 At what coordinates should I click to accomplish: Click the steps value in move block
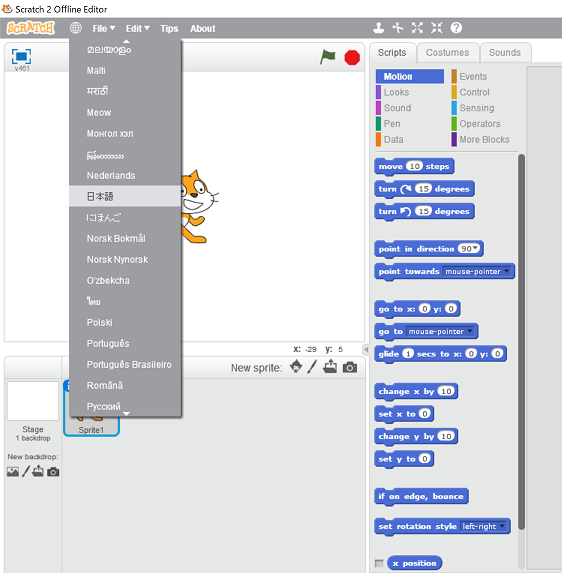pyautogui.click(x=414, y=166)
